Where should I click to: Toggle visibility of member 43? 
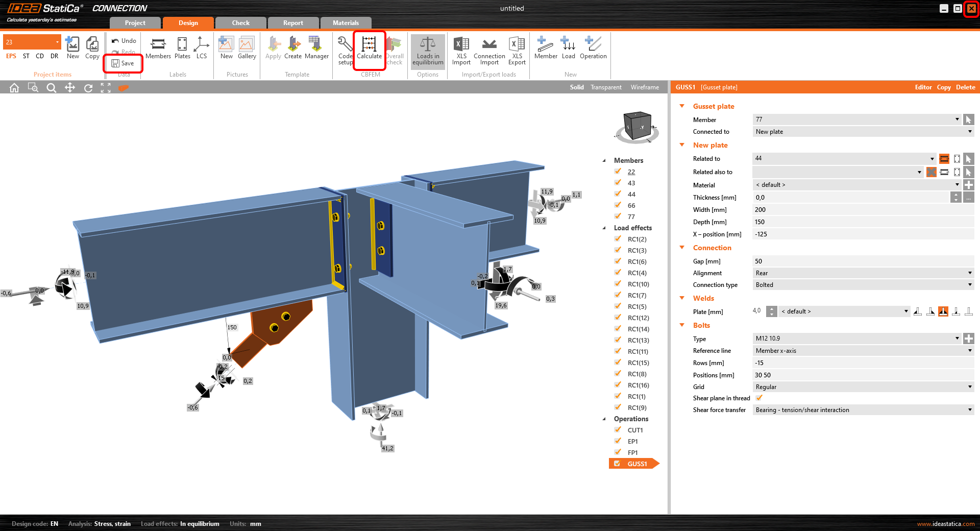pyautogui.click(x=618, y=183)
